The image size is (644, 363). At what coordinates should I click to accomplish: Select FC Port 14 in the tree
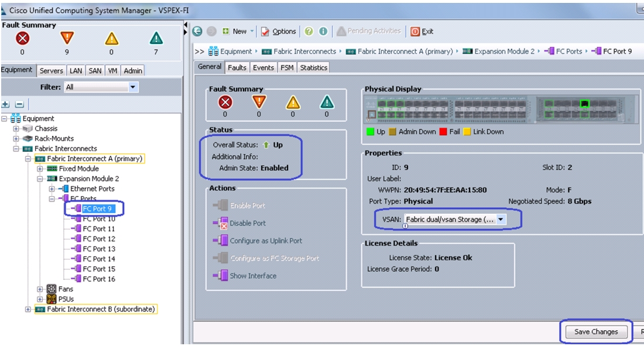pos(98,259)
